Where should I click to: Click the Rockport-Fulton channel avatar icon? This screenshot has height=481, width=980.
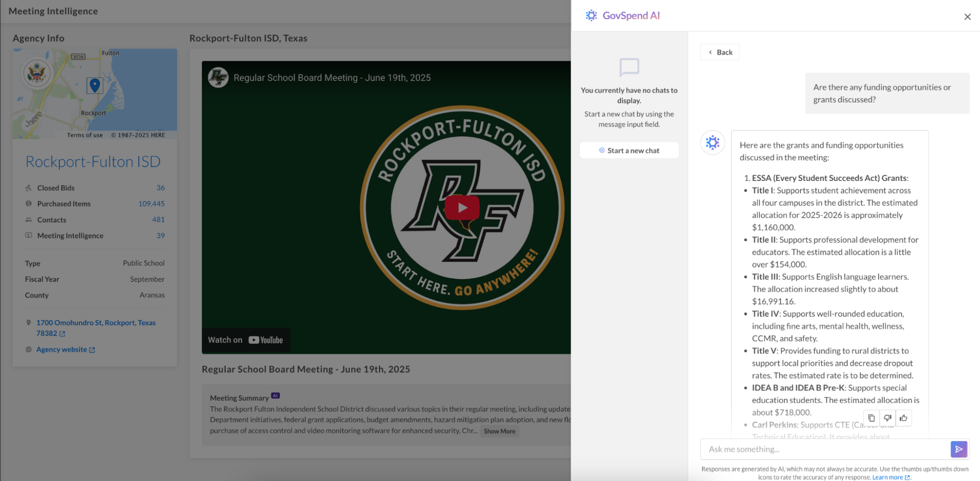pyautogui.click(x=218, y=77)
